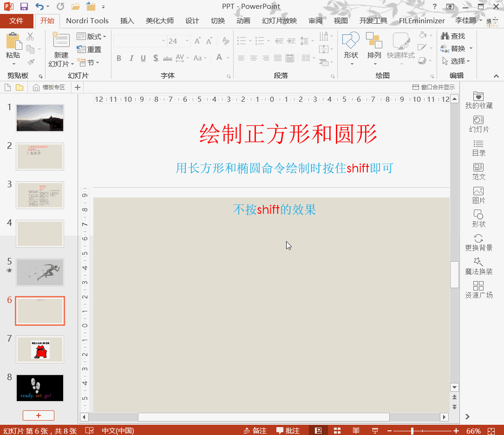504x435 pixels.
Task: Add a new tab with the plus icon
Action: (x=78, y=87)
